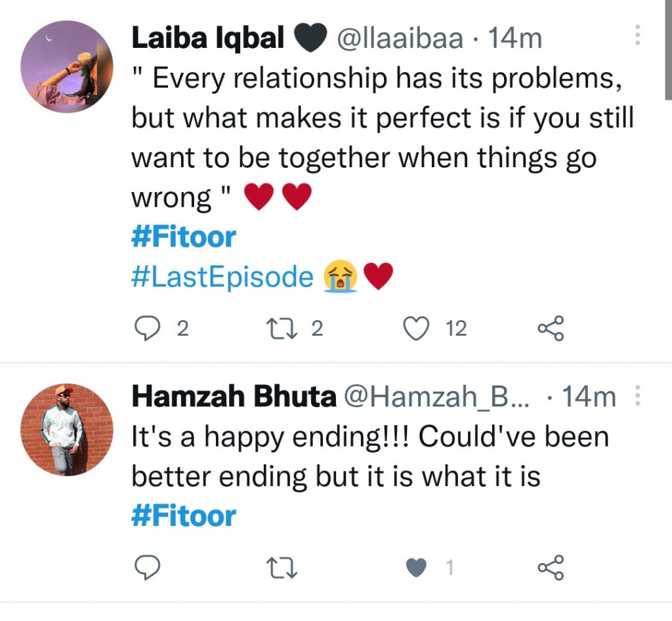Screen dimensions: 672x621
Task: Open Laiba Iqbal's profile name
Action: click(x=207, y=37)
